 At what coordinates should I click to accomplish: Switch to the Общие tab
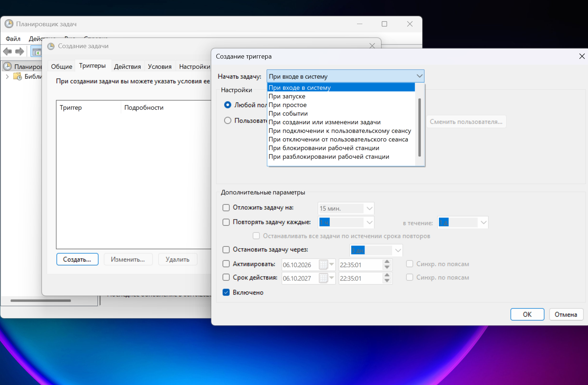62,66
